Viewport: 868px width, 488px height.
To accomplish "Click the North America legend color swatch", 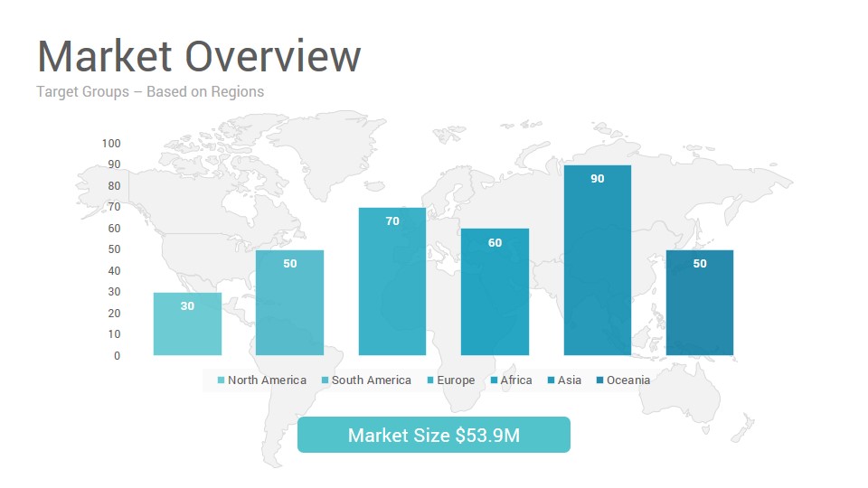I will click(x=222, y=380).
